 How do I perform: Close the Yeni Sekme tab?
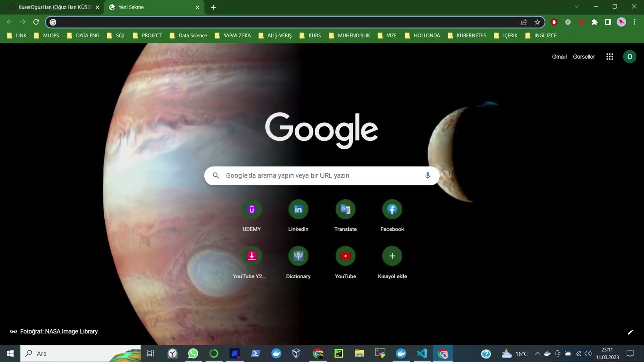[197, 7]
